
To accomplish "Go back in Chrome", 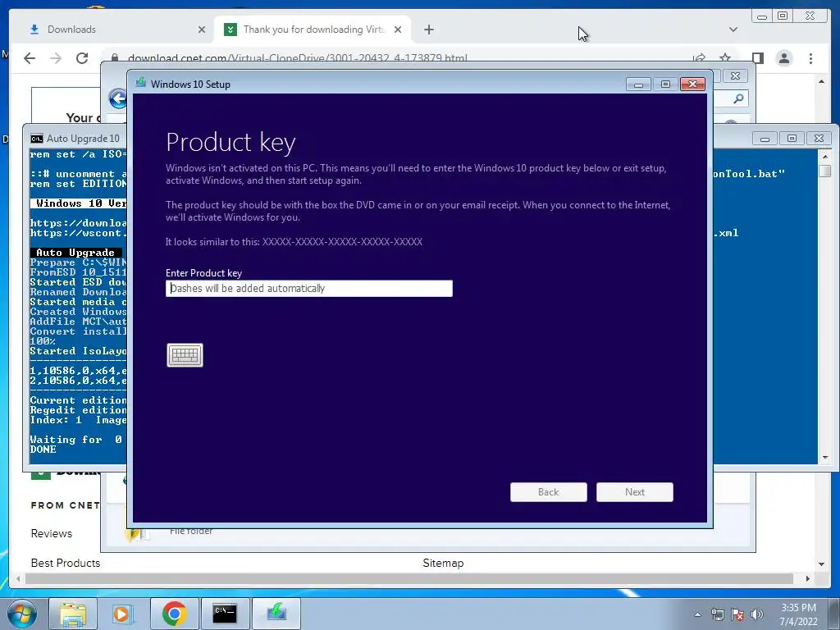I will tap(30, 58).
